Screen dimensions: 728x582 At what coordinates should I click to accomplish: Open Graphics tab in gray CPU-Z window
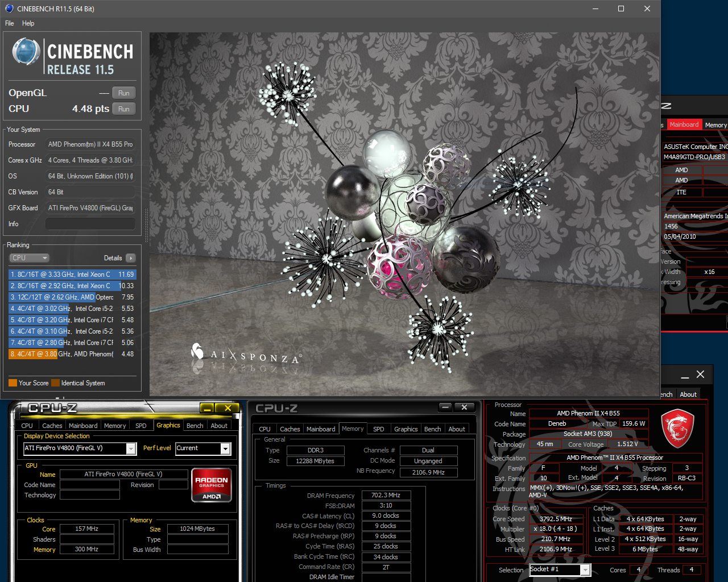click(406, 429)
